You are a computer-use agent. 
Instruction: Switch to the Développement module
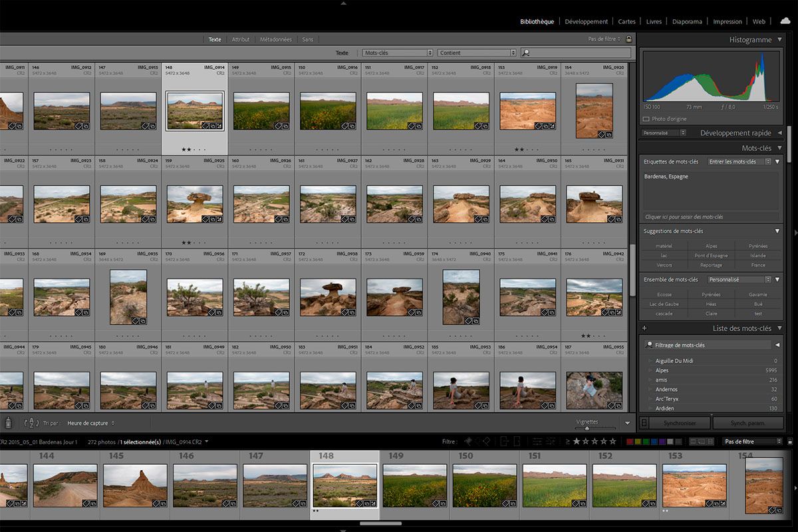point(586,21)
